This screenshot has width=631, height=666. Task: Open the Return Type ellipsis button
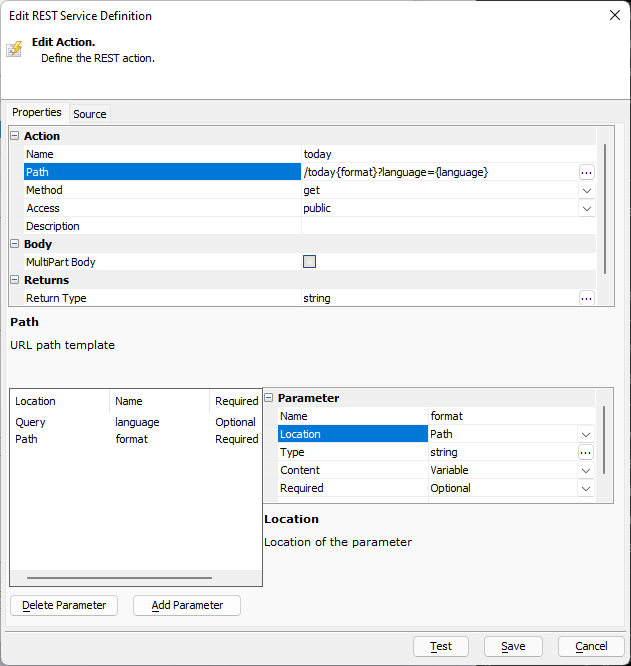pos(586,298)
